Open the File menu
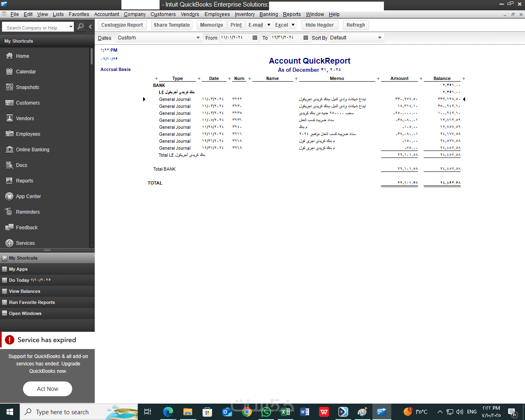525x420 pixels. click(14, 14)
